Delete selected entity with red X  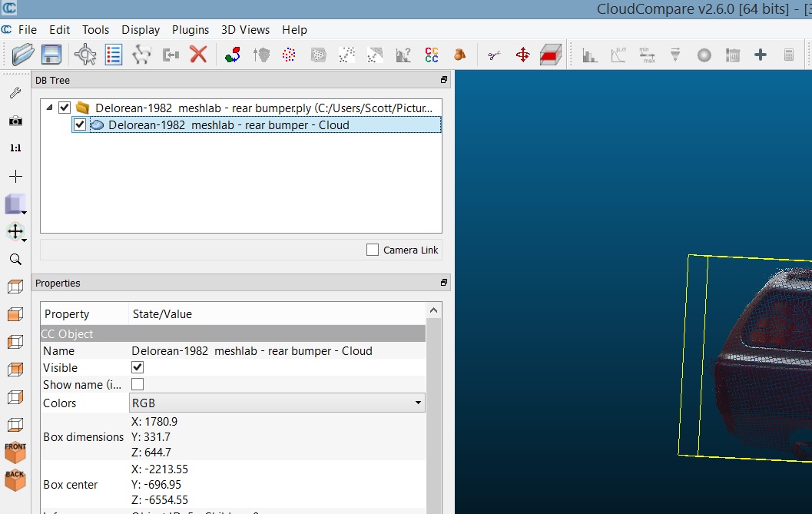coord(198,55)
